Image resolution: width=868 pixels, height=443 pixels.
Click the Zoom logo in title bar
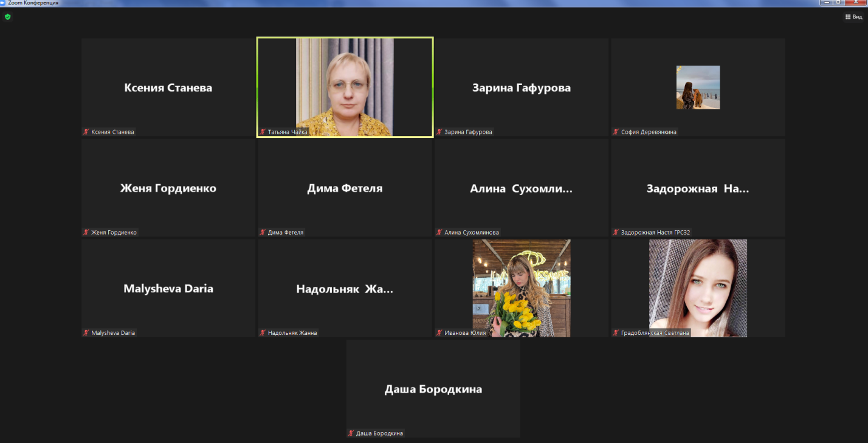tap(4, 3)
